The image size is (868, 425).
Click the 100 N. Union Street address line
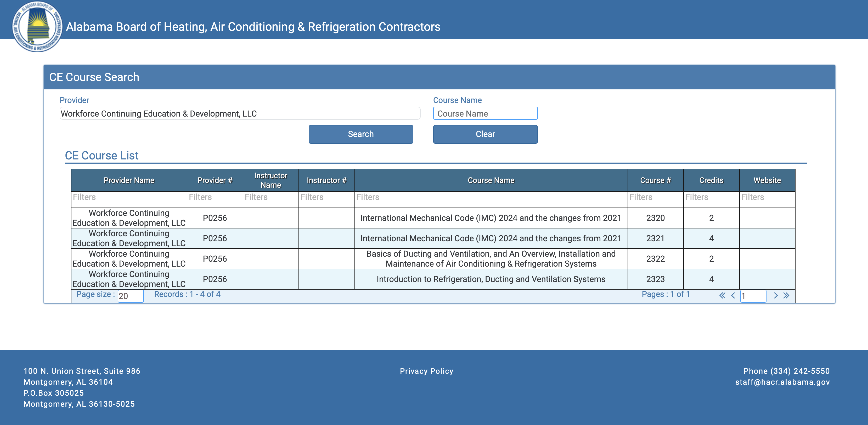tap(82, 371)
